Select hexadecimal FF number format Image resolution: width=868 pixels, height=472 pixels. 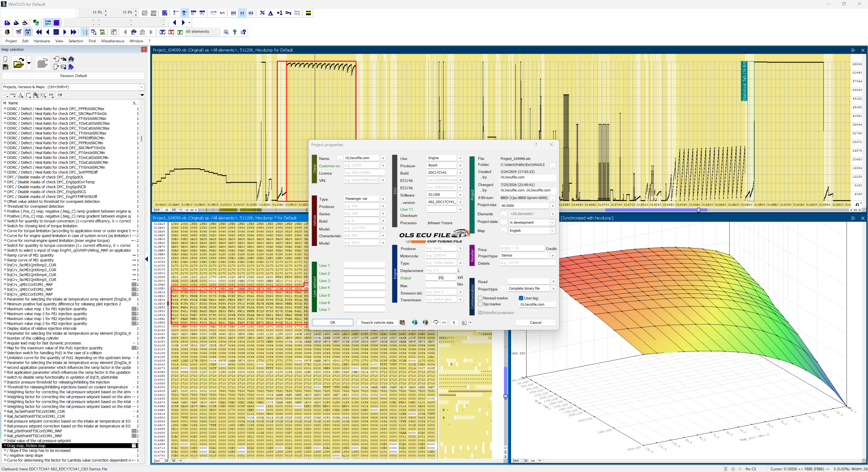(242, 13)
